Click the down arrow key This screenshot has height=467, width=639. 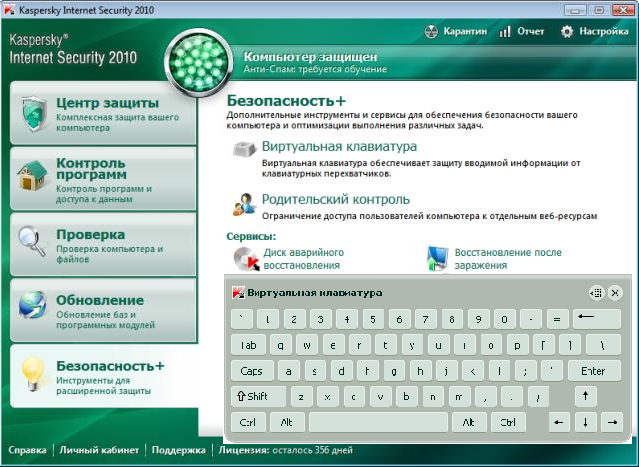click(x=586, y=422)
